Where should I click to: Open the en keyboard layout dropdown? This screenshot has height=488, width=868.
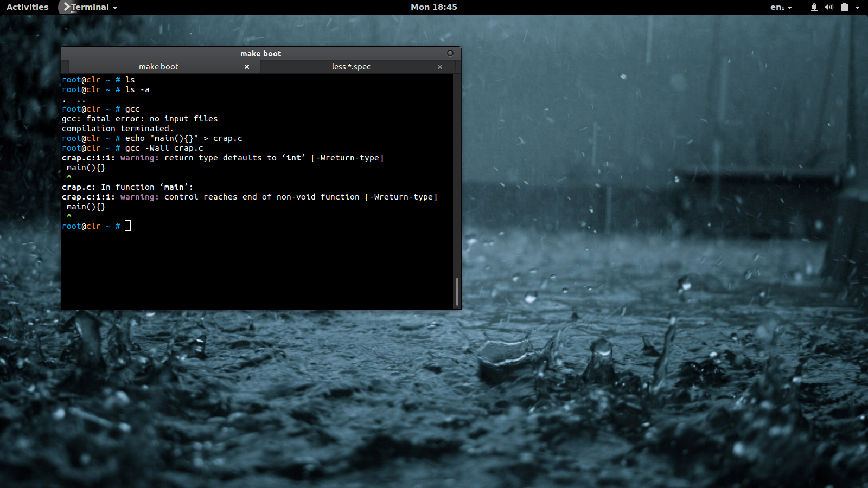(x=781, y=7)
